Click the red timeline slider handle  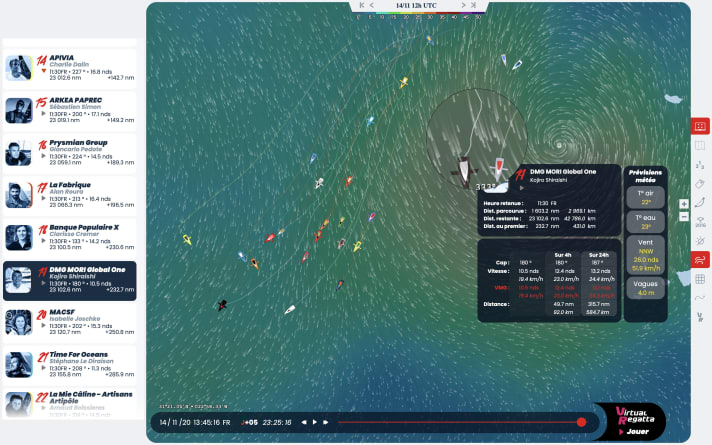click(581, 422)
